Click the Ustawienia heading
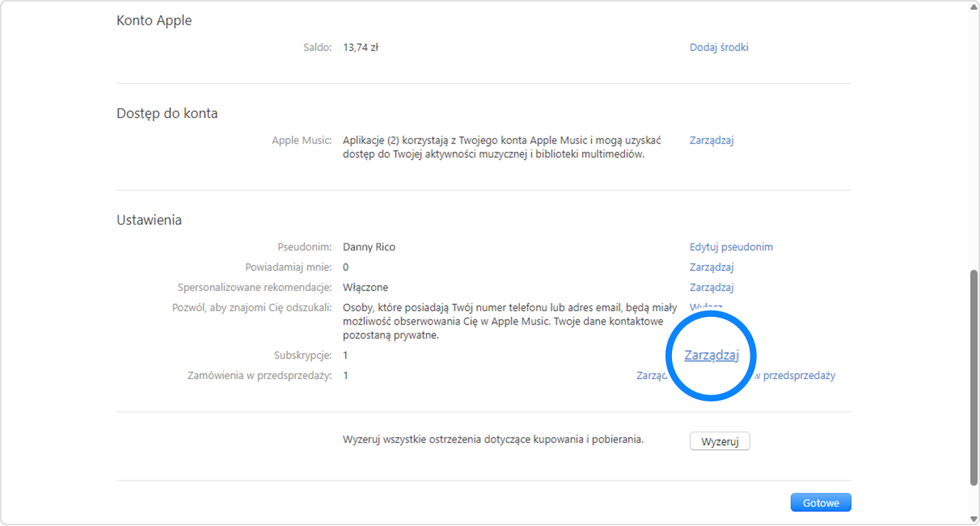Image resolution: width=980 pixels, height=526 pixels. pos(149,220)
